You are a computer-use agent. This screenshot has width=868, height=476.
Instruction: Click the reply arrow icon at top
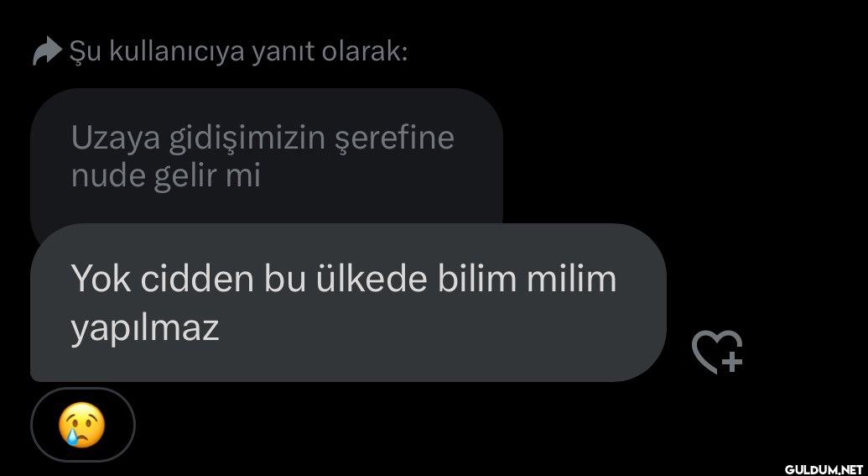[x=47, y=51]
